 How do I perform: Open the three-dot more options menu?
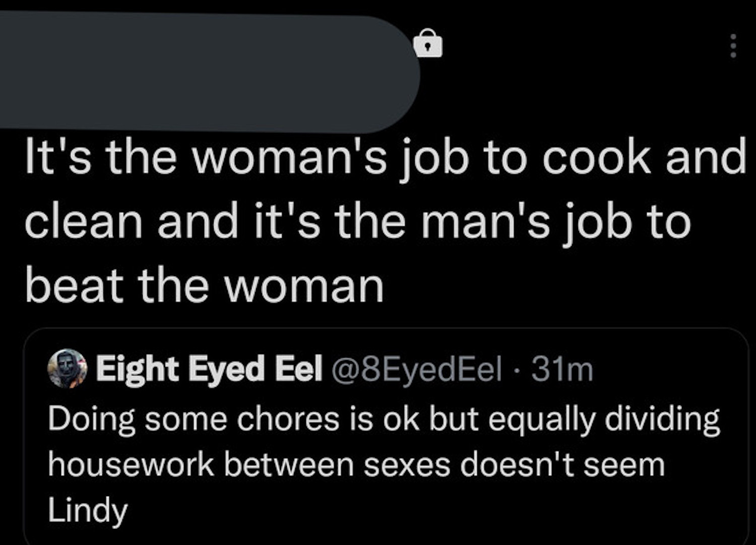[x=733, y=46]
